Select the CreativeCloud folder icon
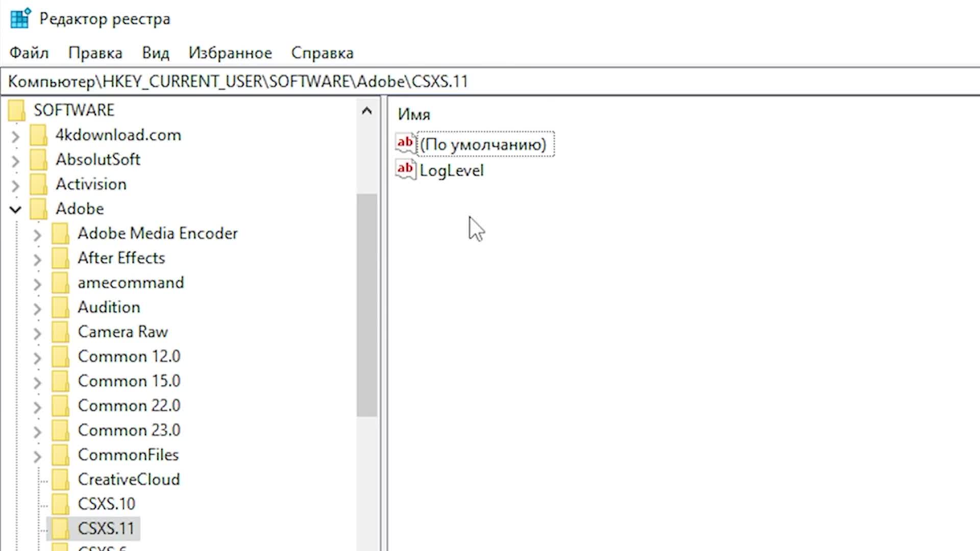The image size is (980, 551). point(60,479)
